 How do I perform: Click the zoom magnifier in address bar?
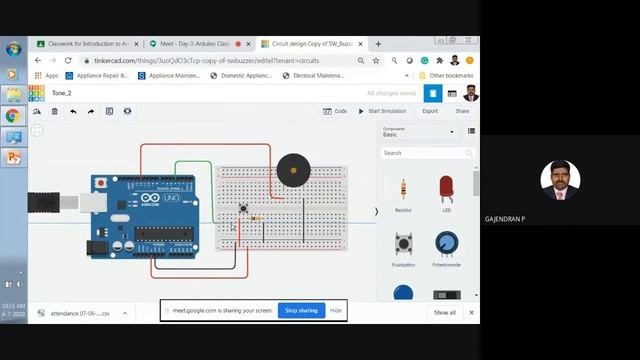point(361,60)
